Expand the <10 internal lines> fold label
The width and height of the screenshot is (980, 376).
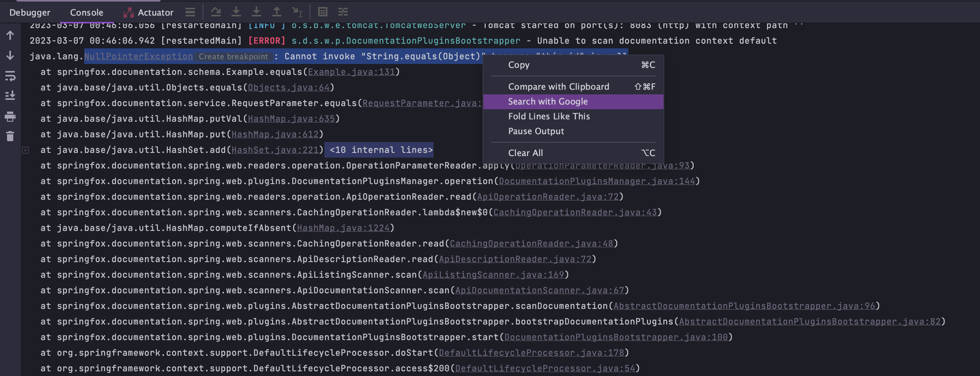[x=379, y=150]
